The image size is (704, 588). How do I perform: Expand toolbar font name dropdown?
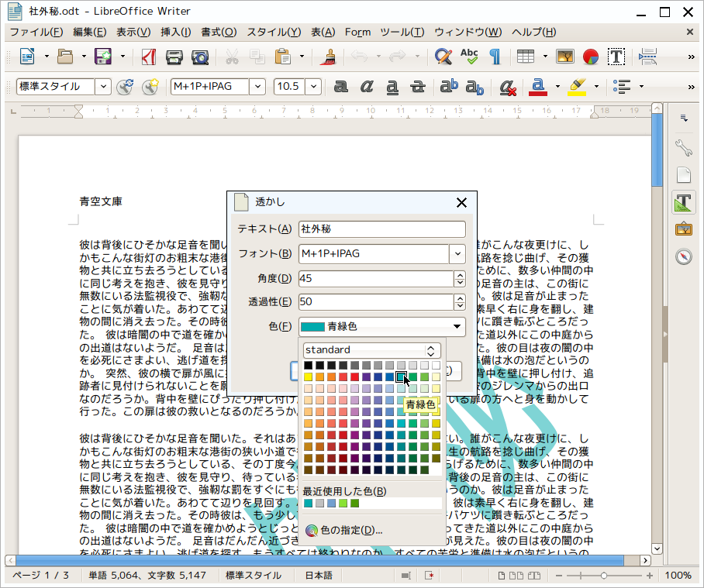257,86
